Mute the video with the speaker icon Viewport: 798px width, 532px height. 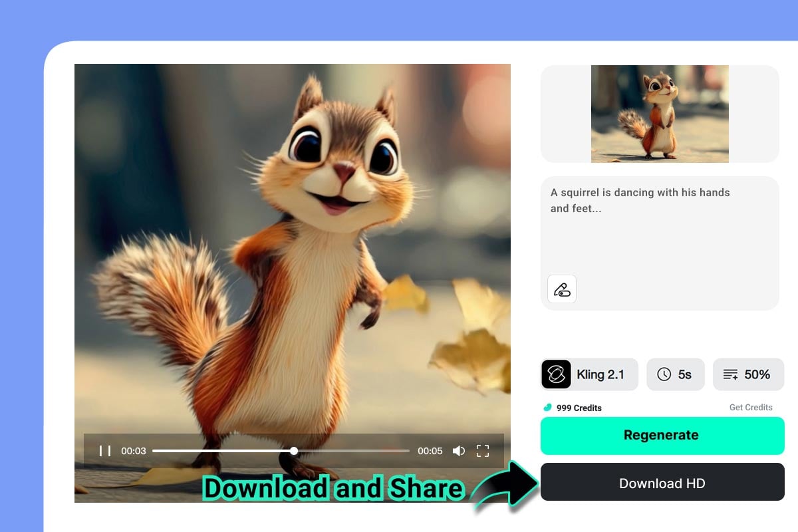pyautogui.click(x=459, y=451)
